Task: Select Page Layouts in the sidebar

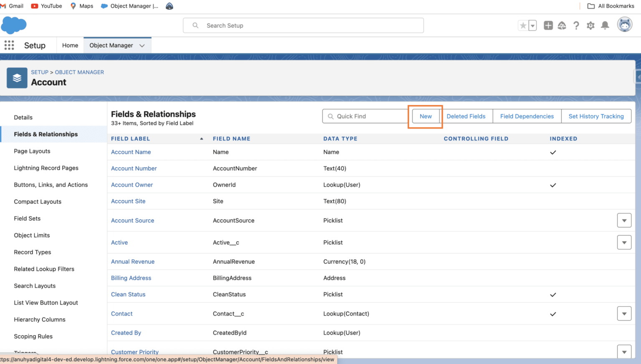Action: pyautogui.click(x=32, y=151)
